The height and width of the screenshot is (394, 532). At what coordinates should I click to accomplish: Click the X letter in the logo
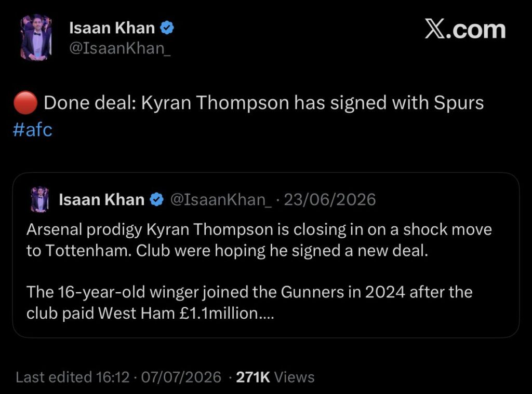click(x=436, y=29)
